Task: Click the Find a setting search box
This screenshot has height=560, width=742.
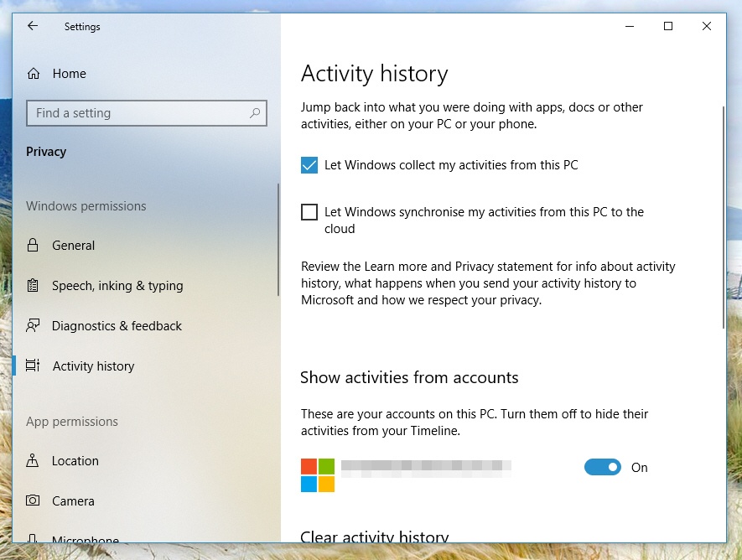Action: pyautogui.click(x=138, y=113)
